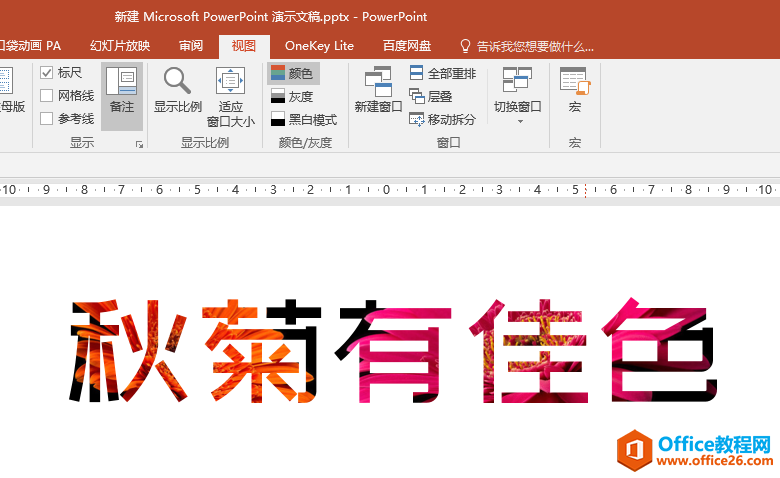Click 适应窗口大小 fit to window icon
This screenshot has width=780, height=478.
tap(230, 97)
